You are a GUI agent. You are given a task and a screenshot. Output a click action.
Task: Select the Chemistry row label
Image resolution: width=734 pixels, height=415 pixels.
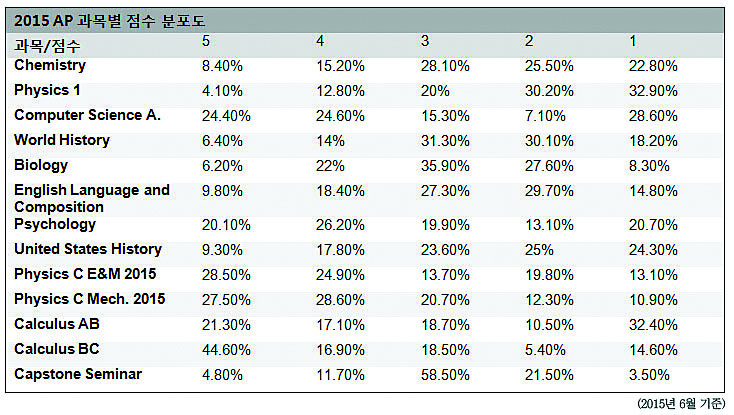(50, 65)
